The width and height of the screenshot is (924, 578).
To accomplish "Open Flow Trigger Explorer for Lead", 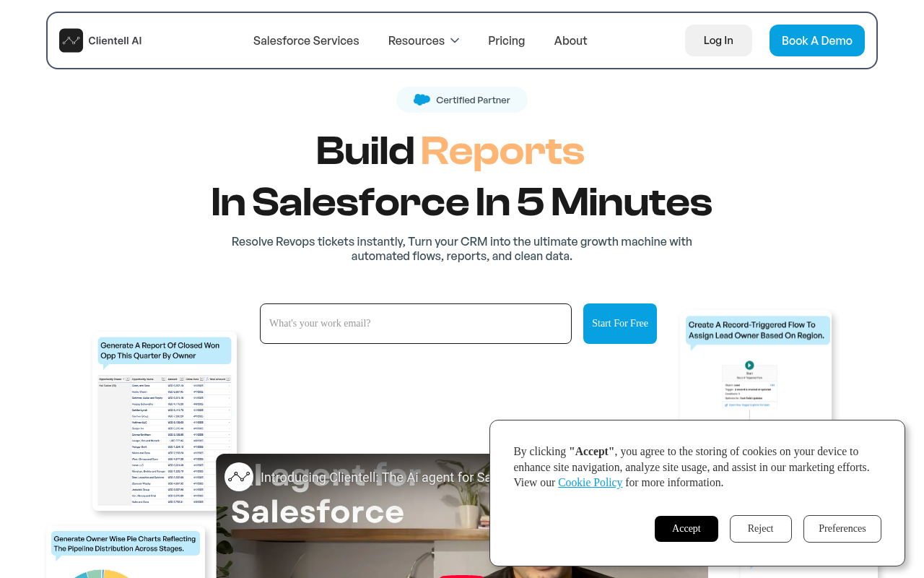I will click(747, 405).
